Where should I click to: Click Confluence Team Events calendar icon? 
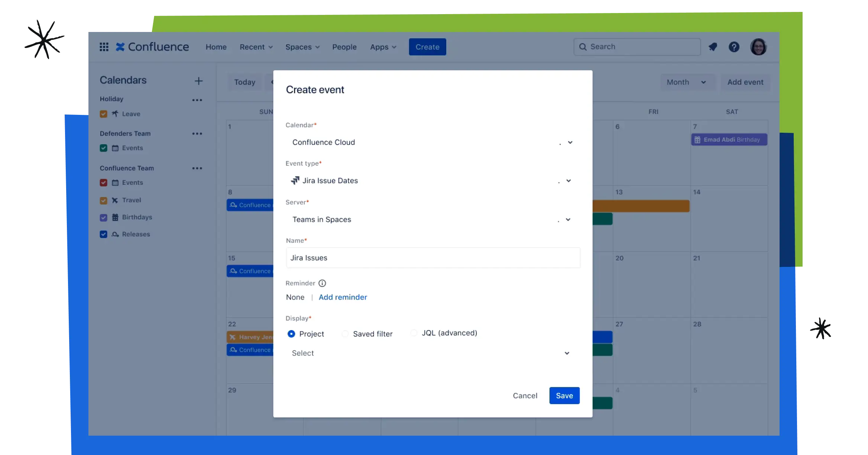pyautogui.click(x=115, y=183)
